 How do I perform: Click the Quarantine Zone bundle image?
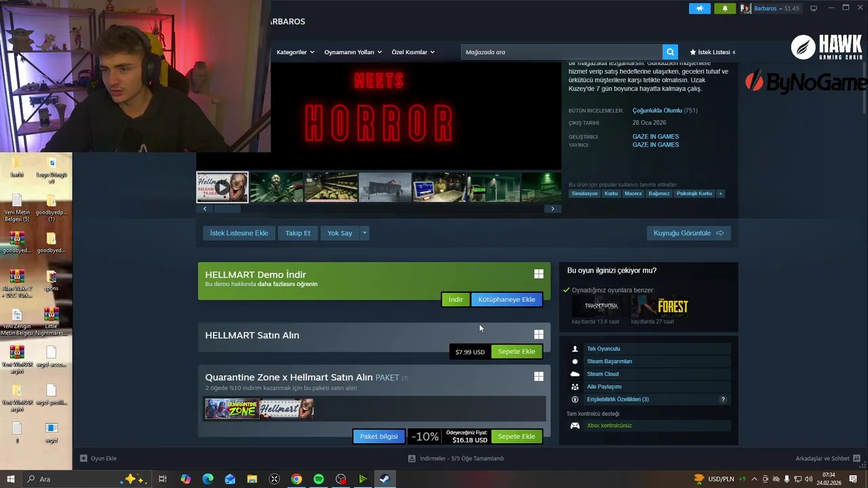(x=232, y=409)
